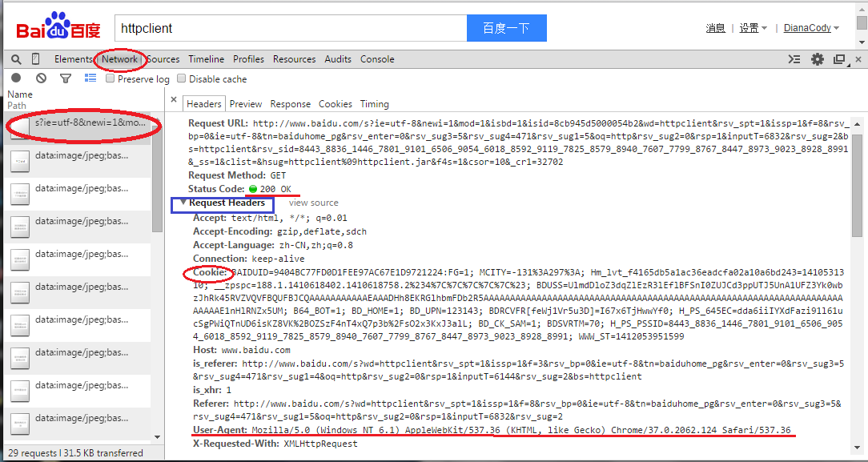Enable the Preserve log checkbox
This screenshot has height=462, width=868.
pyautogui.click(x=110, y=78)
